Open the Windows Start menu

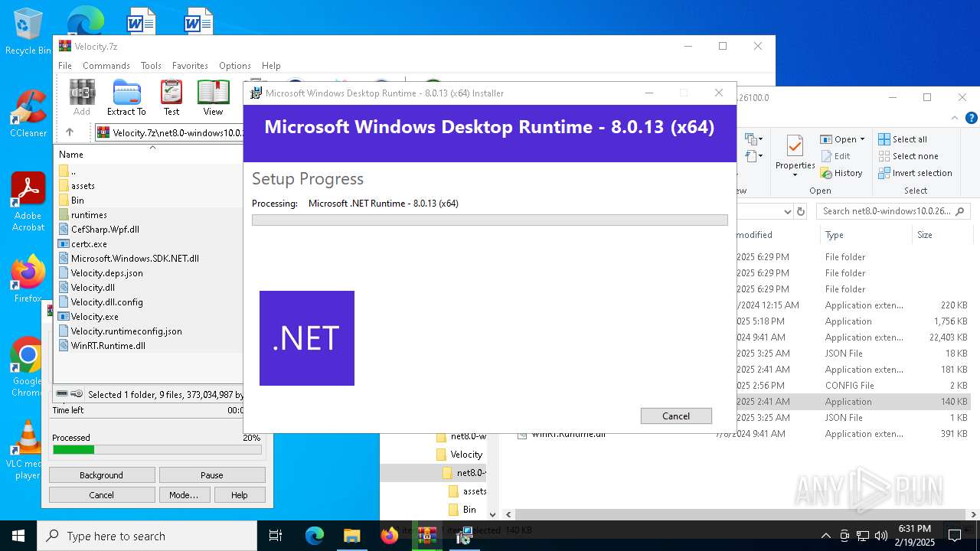(x=18, y=536)
